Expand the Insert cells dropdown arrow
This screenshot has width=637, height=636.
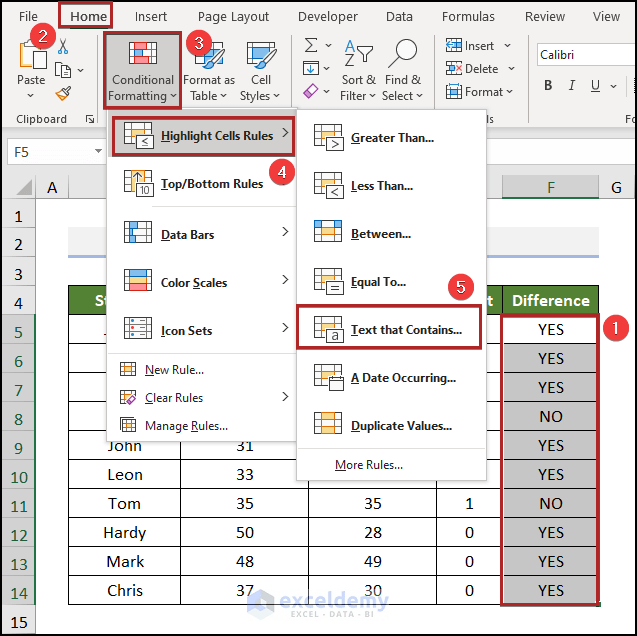tap(507, 45)
